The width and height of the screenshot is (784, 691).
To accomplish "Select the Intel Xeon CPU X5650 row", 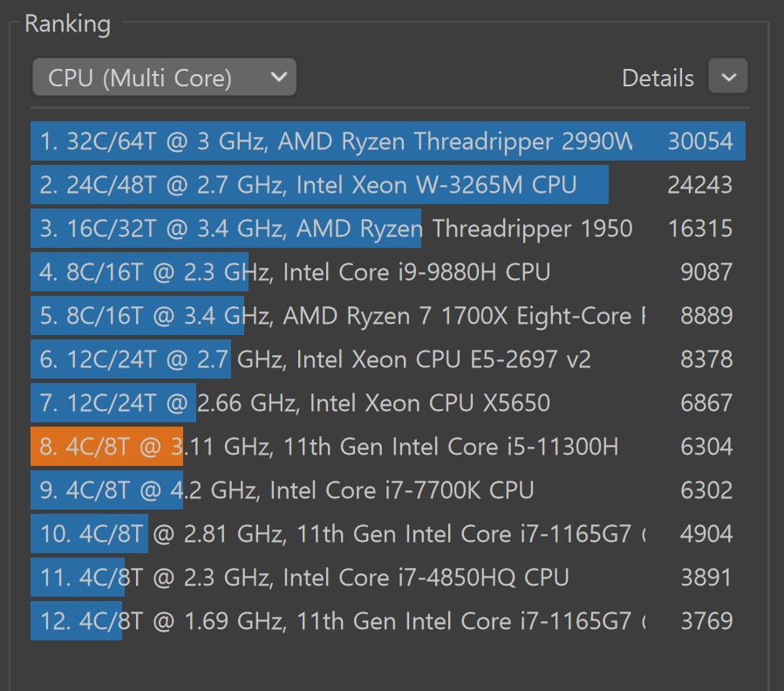I will coord(387,403).
